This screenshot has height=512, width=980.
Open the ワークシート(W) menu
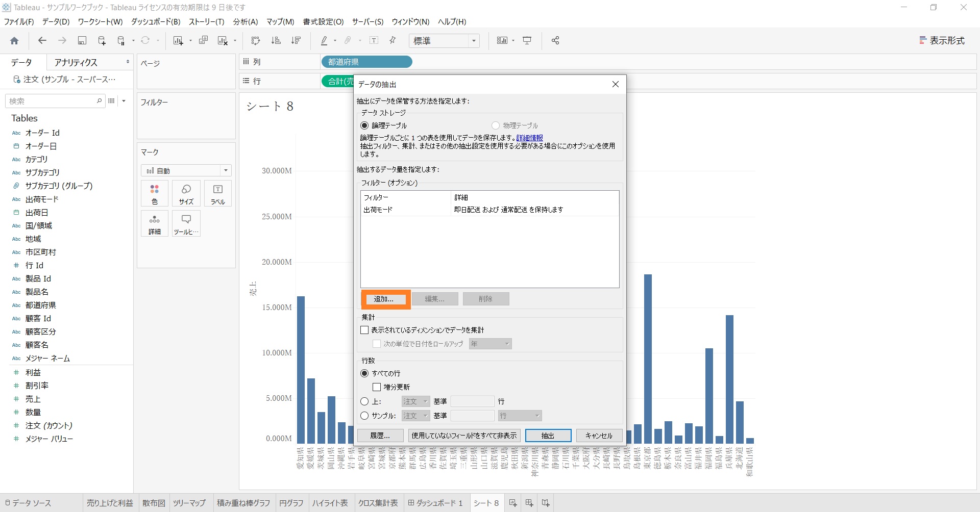click(x=100, y=21)
